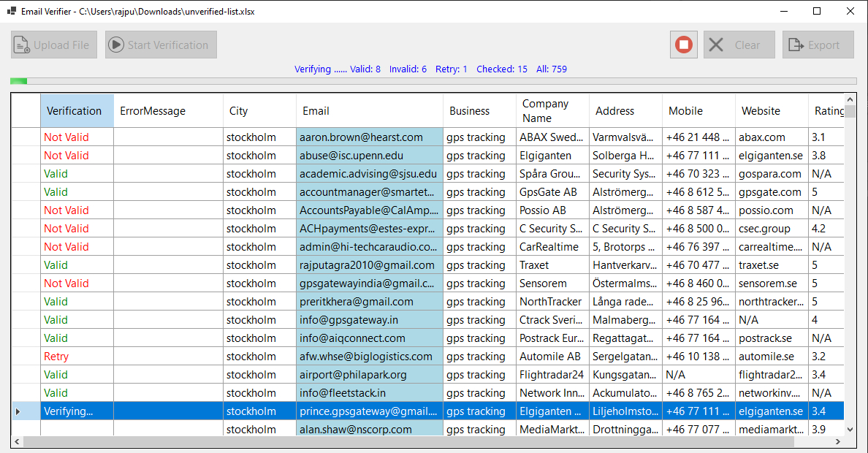Select email alan.shaw@nscorp.com cell
Image resolution: width=868 pixels, height=453 pixels.
(x=370, y=429)
